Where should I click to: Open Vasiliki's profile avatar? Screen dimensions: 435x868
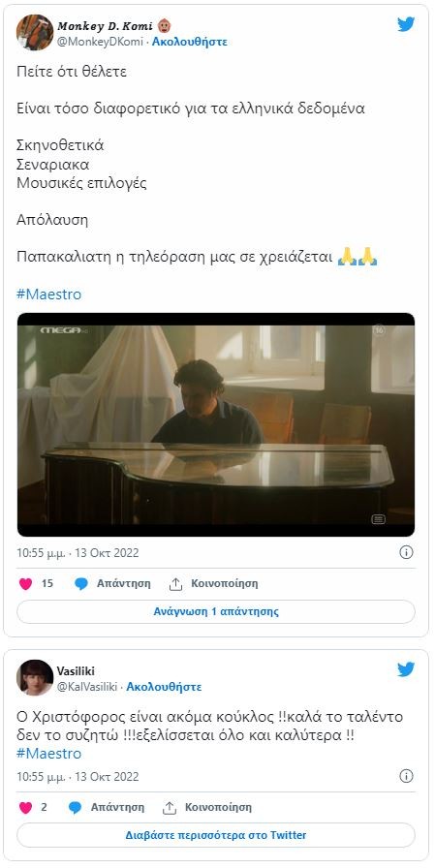(35, 677)
